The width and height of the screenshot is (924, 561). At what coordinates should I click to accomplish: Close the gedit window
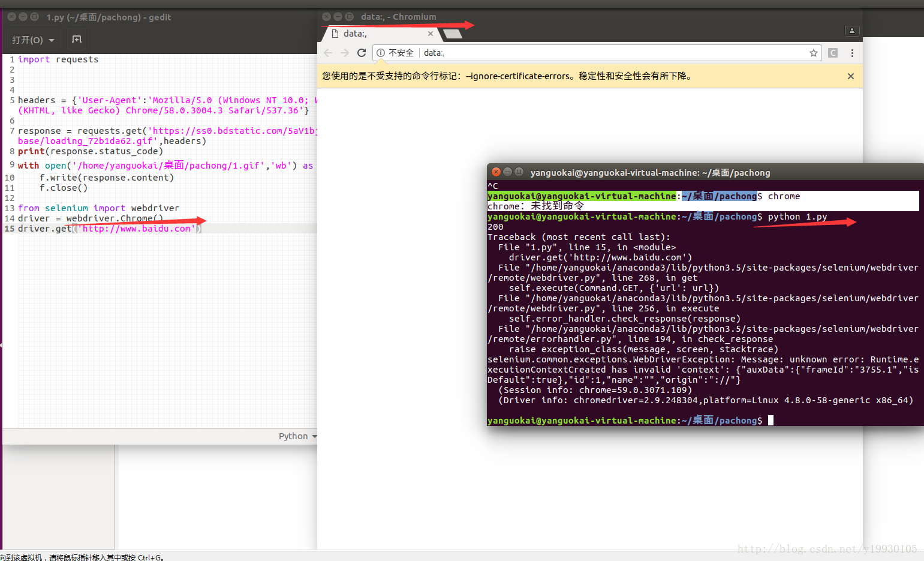pyautogui.click(x=12, y=17)
